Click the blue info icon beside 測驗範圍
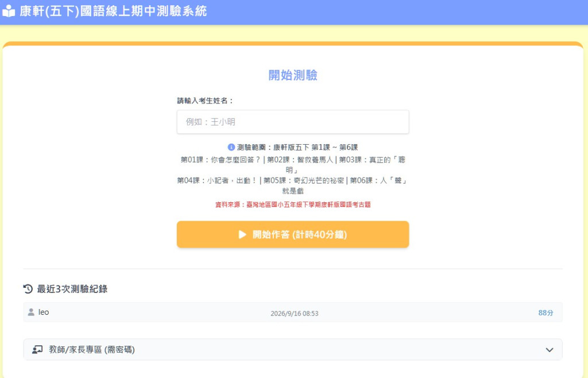The width and height of the screenshot is (588, 378). [231, 147]
